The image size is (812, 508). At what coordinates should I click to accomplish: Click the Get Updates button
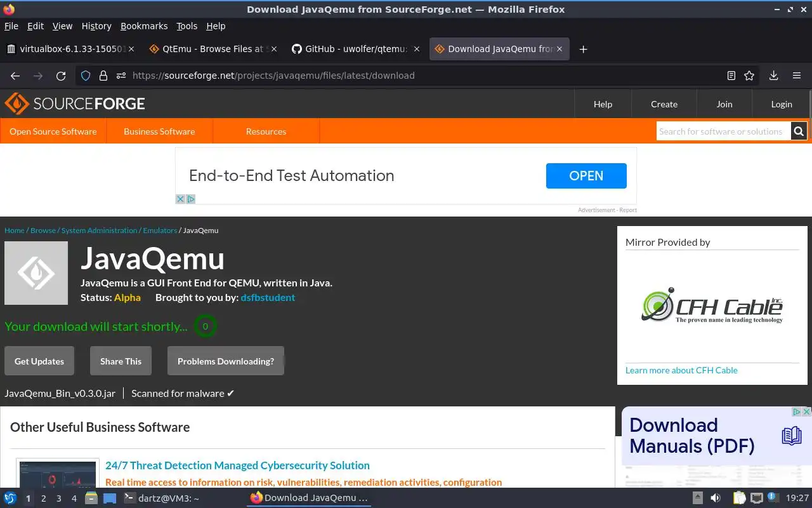[39, 361]
